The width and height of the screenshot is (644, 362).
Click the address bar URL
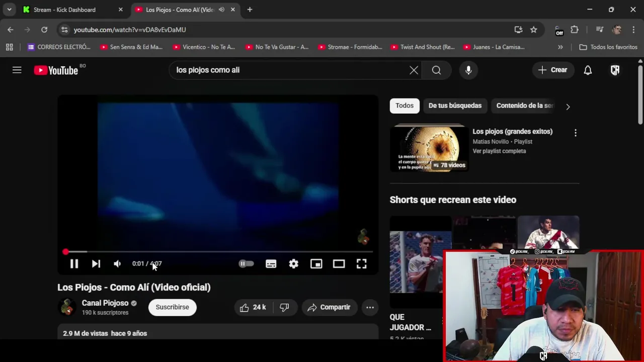point(130,30)
